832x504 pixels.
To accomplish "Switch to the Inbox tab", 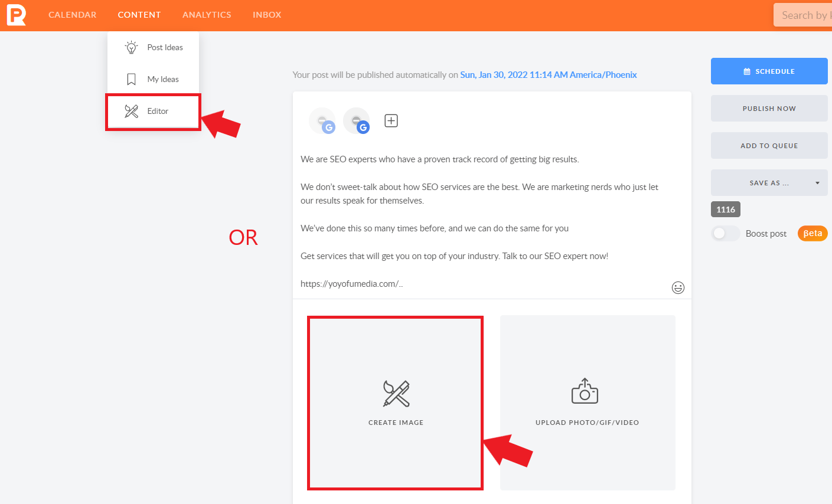I will [267, 15].
